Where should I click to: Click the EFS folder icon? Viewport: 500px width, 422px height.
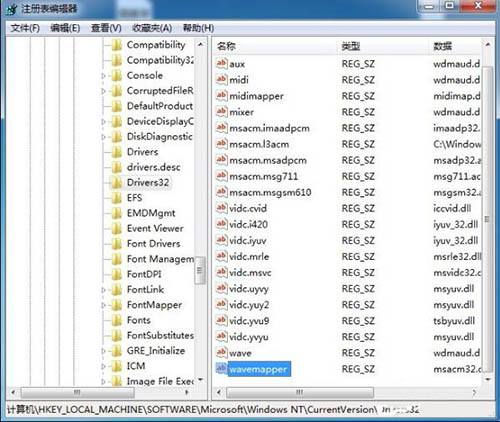click(x=117, y=198)
